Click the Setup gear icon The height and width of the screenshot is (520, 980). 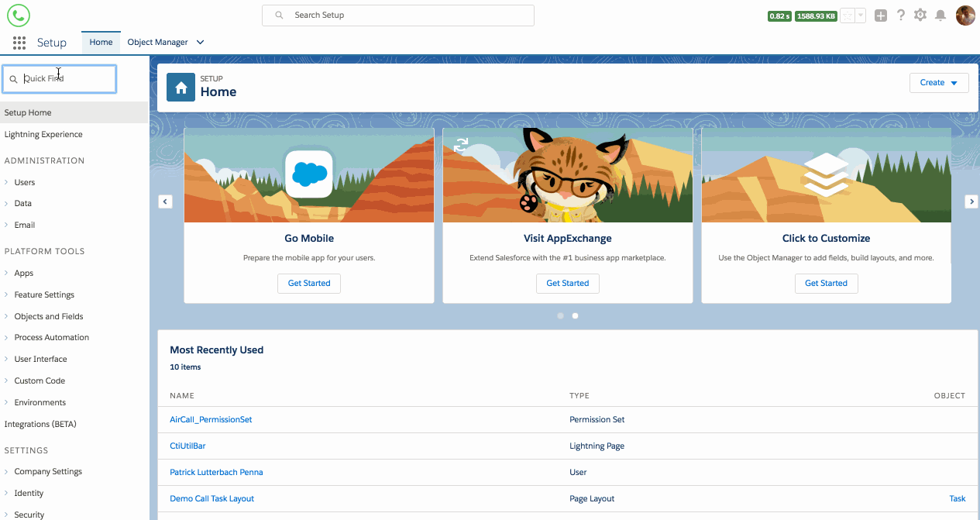tap(920, 15)
